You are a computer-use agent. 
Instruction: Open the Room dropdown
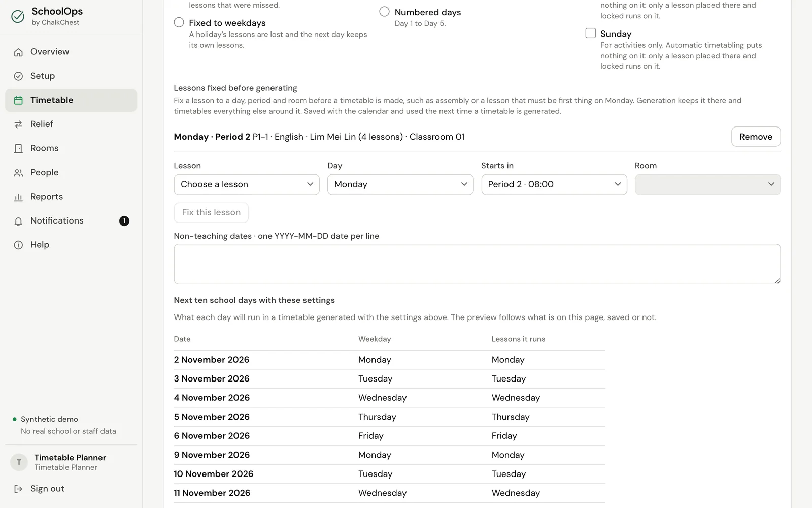(x=707, y=184)
